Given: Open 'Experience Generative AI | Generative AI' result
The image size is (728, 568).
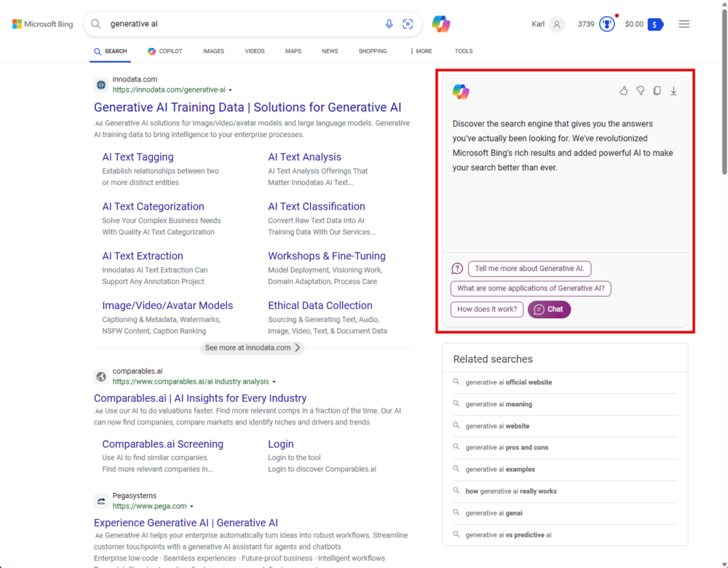Looking at the screenshot, I should click(x=186, y=523).
